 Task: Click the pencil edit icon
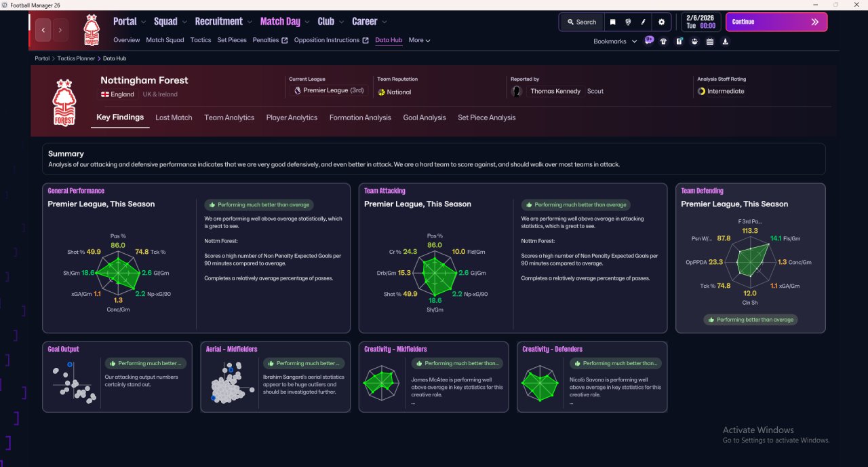tap(644, 22)
